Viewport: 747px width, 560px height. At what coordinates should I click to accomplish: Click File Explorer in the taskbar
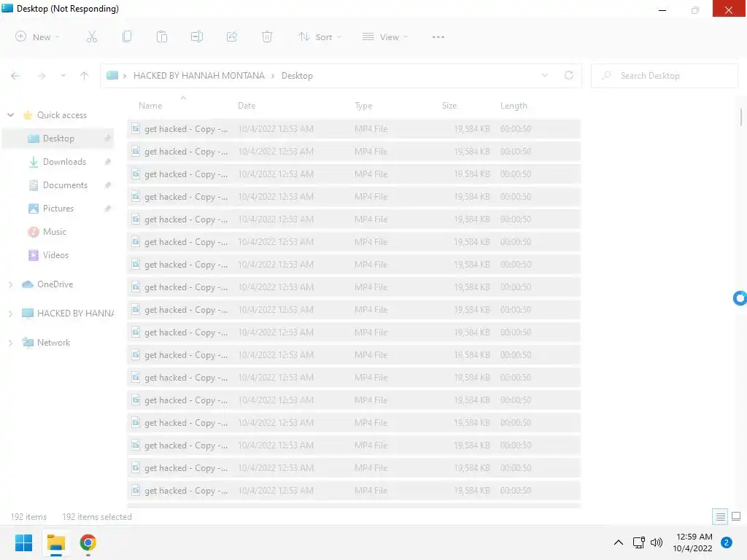(x=55, y=542)
